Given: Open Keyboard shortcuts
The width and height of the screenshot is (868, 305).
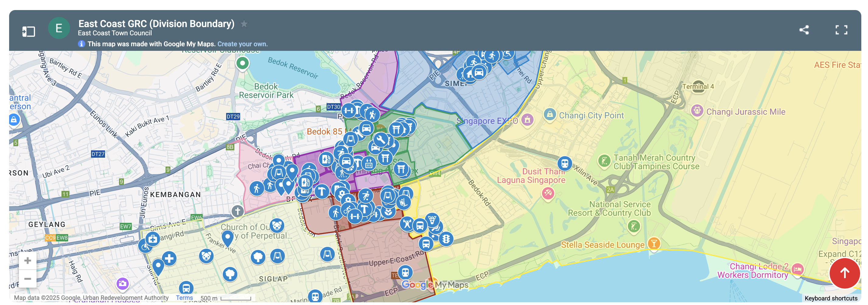Looking at the screenshot, I should click(x=831, y=298).
